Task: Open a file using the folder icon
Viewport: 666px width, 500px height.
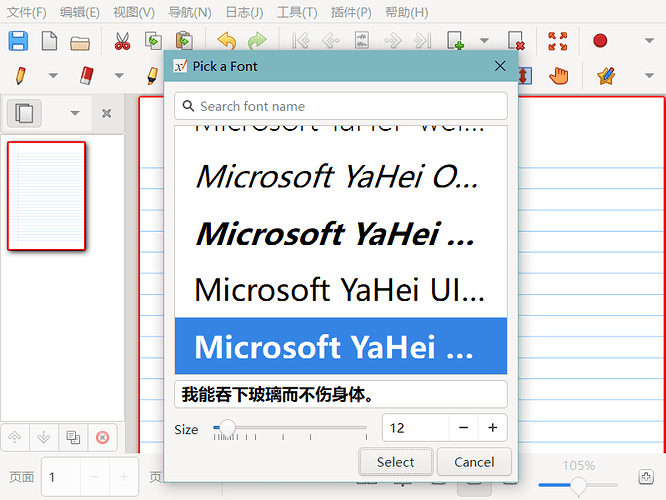Action: (80, 41)
